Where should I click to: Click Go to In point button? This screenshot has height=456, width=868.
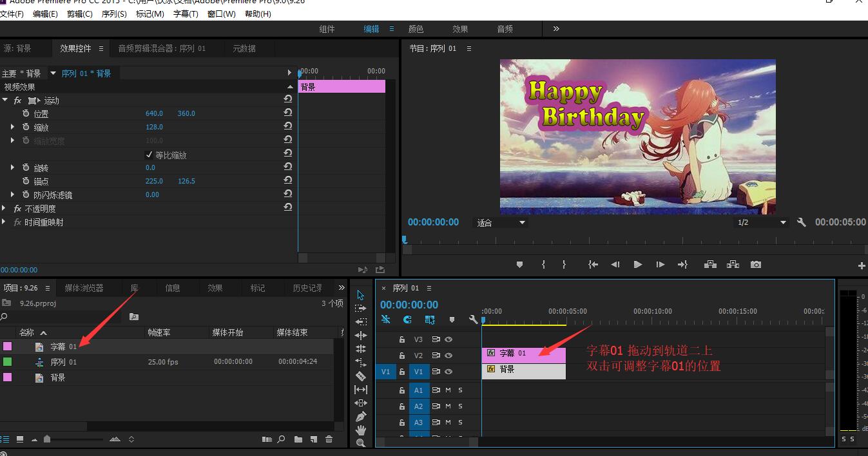point(593,265)
